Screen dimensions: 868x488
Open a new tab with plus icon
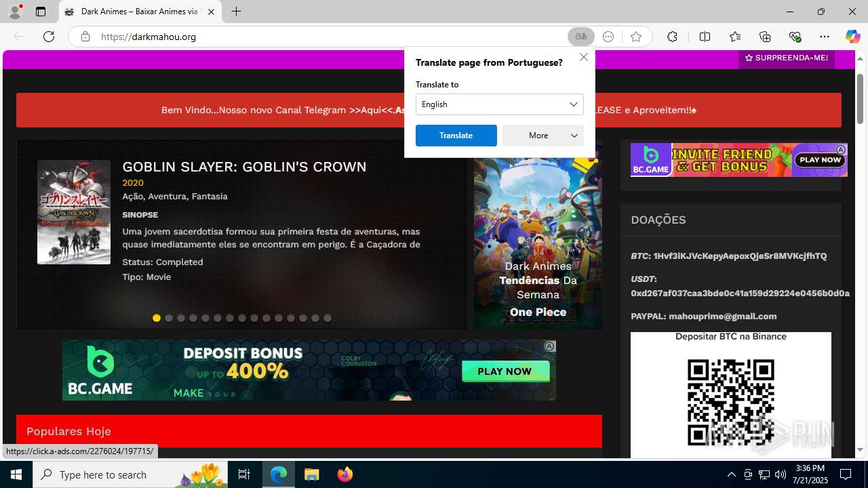click(x=236, y=12)
